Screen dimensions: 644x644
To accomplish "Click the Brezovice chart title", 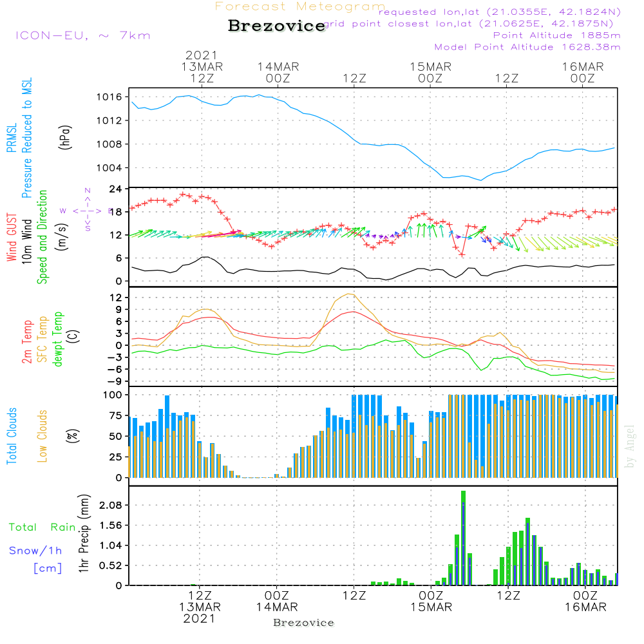I will 277,26.
